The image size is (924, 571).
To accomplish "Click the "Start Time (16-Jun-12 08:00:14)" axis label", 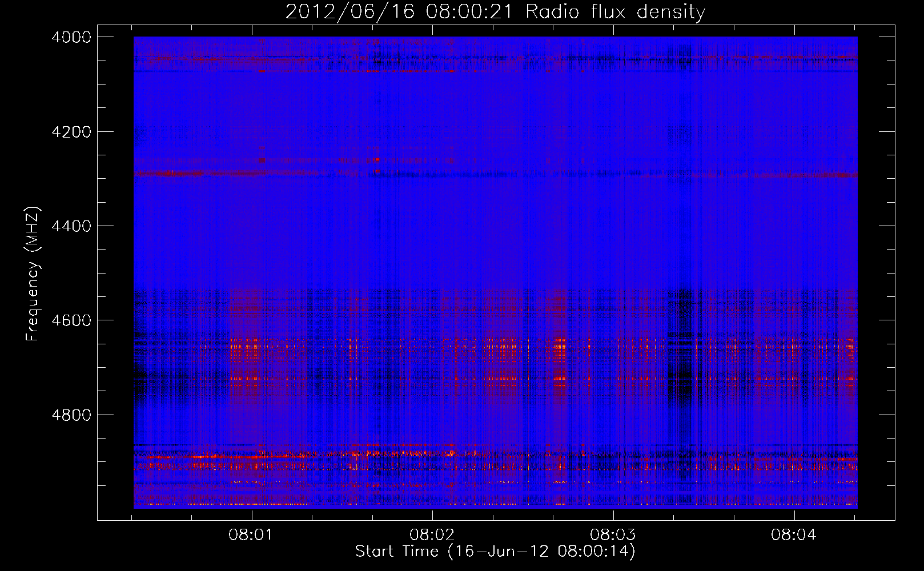I will tap(495, 552).
